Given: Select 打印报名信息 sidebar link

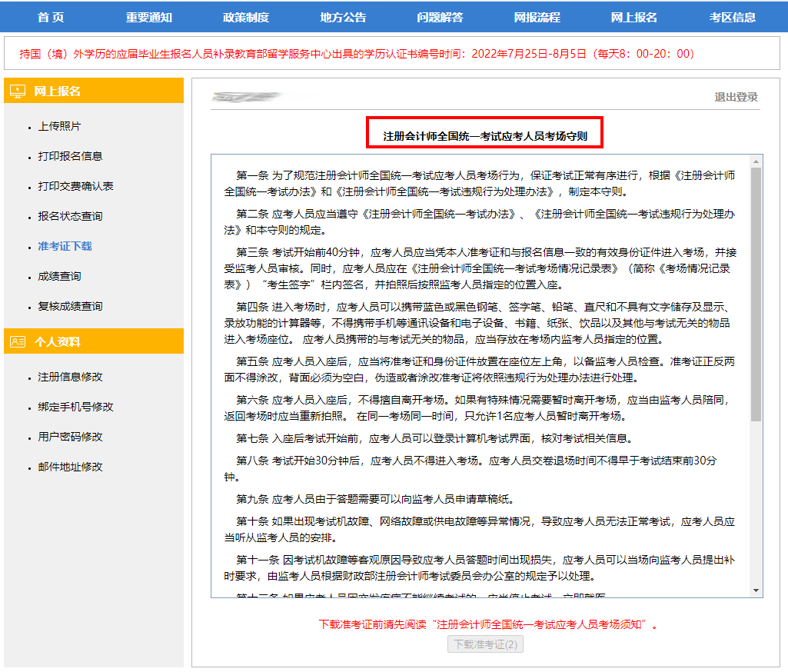Looking at the screenshot, I should (x=70, y=156).
